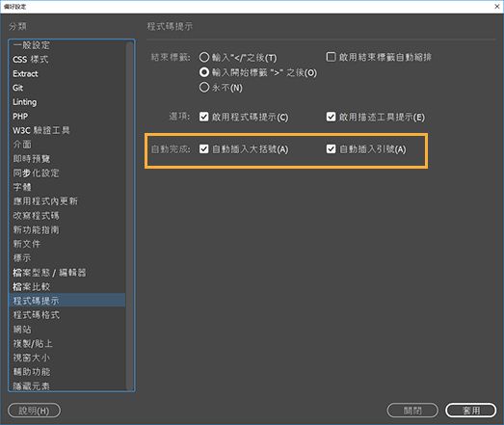This screenshot has width=504, height=425.
Task: Select the highlighted 程式碼提示 category
Action: [x=67, y=301]
